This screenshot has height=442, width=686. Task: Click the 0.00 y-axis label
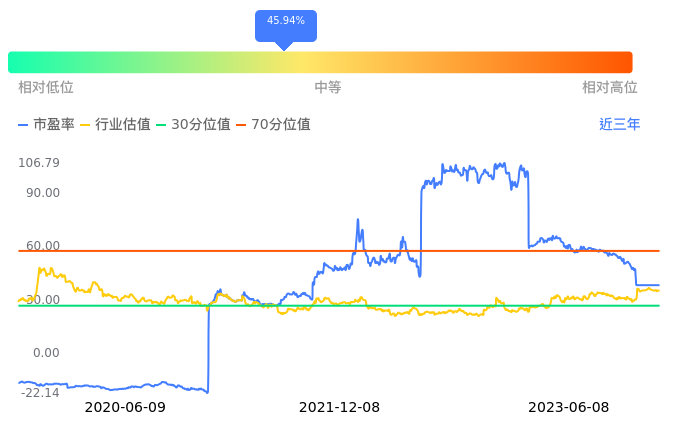pyautogui.click(x=47, y=353)
